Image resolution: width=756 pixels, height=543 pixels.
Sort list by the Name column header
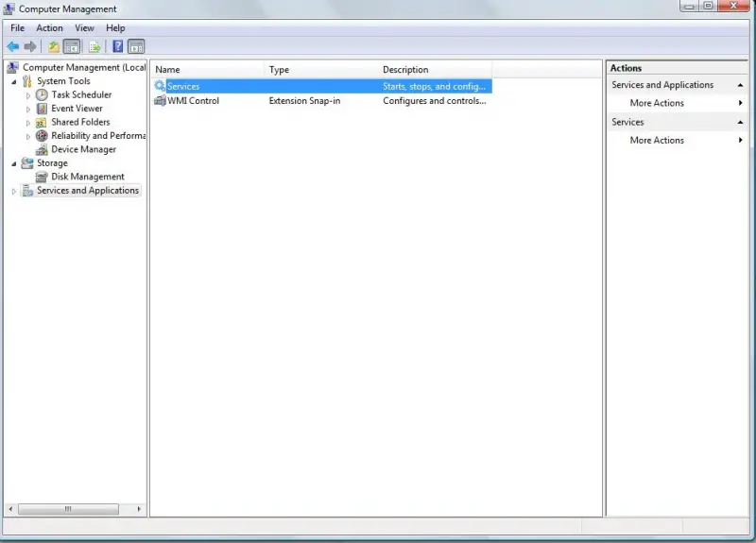click(x=207, y=70)
